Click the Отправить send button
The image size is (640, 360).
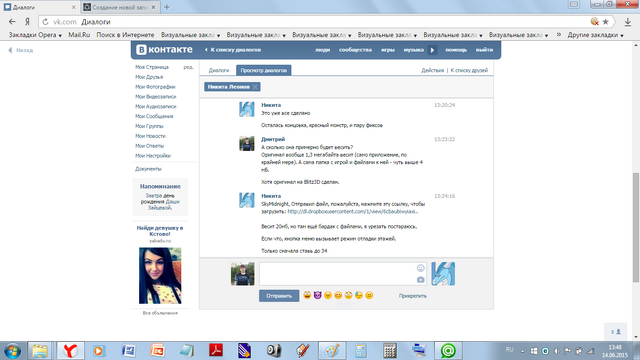tap(279, 296)
